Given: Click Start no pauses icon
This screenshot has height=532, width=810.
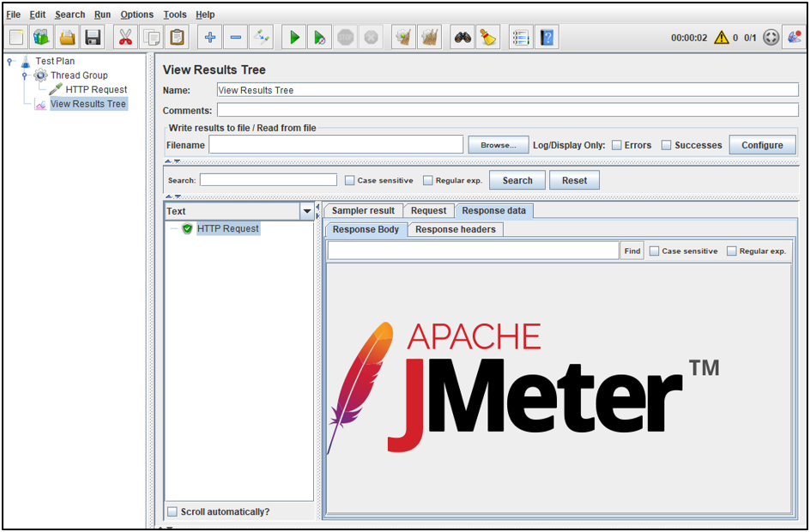Looking at the screenshot, I should [x=320, y=38].
